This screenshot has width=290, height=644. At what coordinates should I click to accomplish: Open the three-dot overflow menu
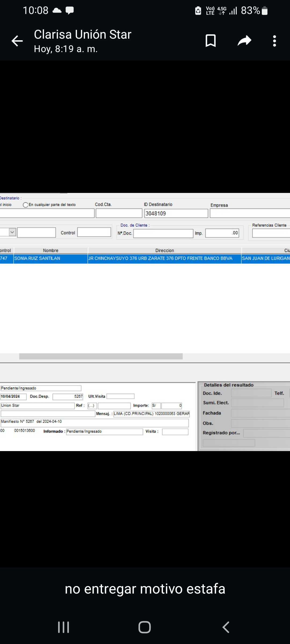click(x=274, y=41)
